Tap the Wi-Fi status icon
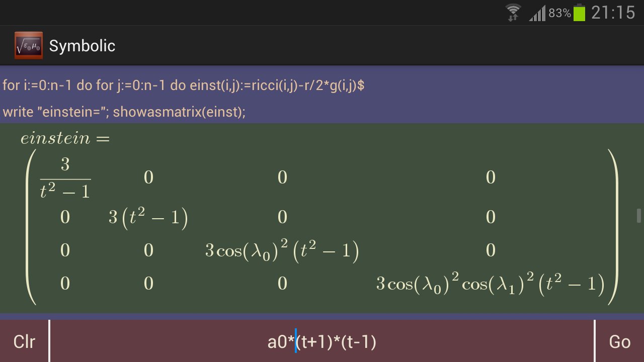 point(514,13)
